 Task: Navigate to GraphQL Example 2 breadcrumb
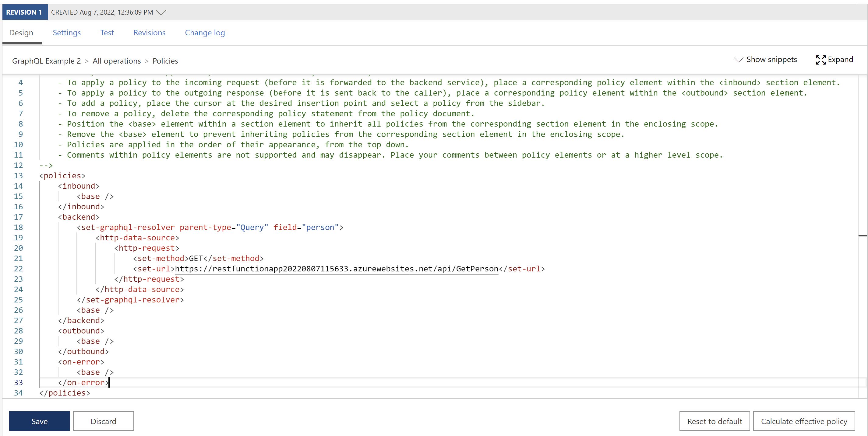47,61
